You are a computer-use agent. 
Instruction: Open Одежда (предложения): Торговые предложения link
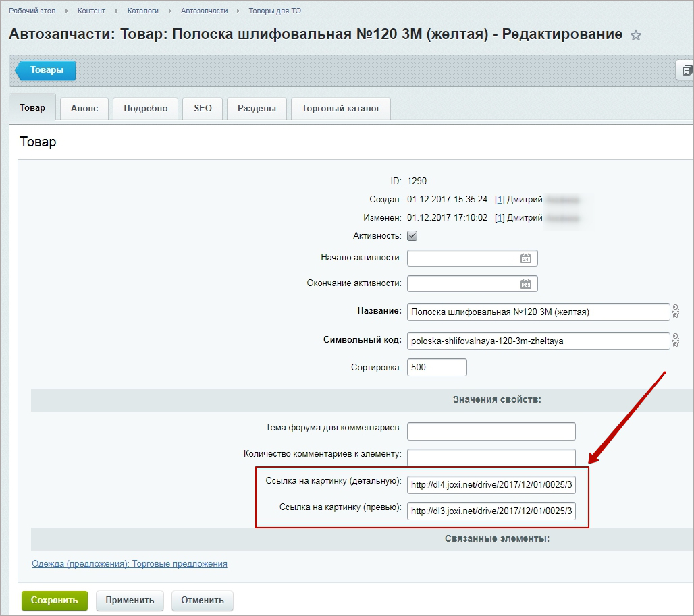(x=130, y=564)
